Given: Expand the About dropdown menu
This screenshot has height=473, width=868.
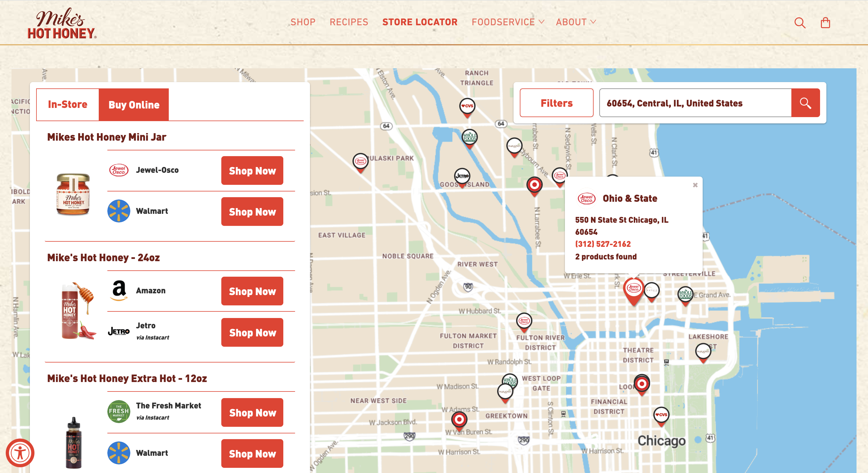Looking at the screenshot, I should [x=576, y=22].
